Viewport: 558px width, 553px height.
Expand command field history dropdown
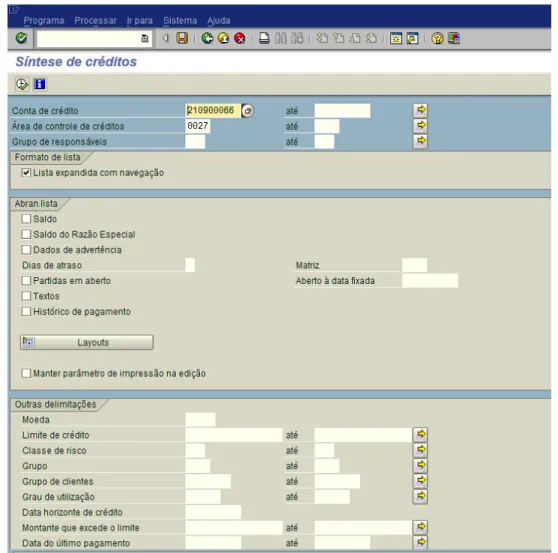point(145,38)
